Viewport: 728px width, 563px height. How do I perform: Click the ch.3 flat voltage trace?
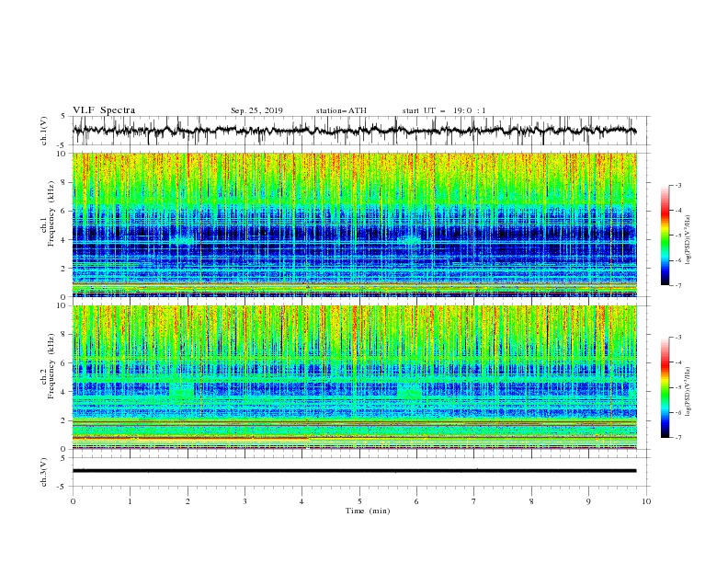(354, 471)
